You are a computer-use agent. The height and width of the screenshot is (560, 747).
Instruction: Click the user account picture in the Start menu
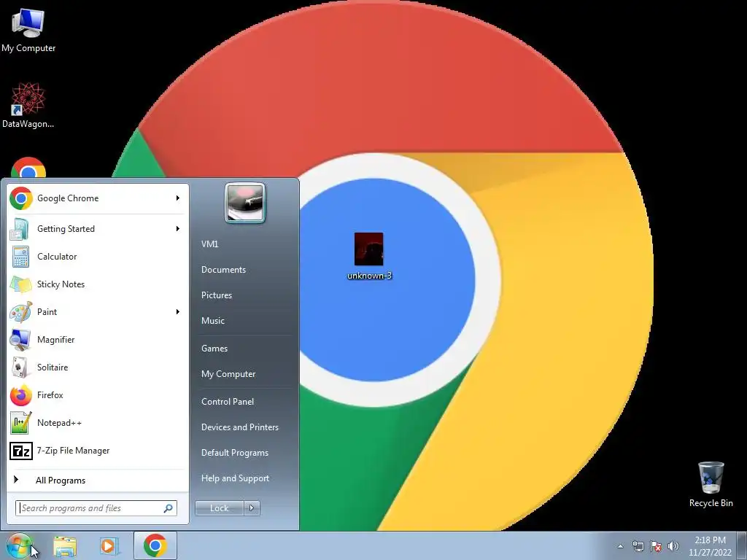(245, 203)
